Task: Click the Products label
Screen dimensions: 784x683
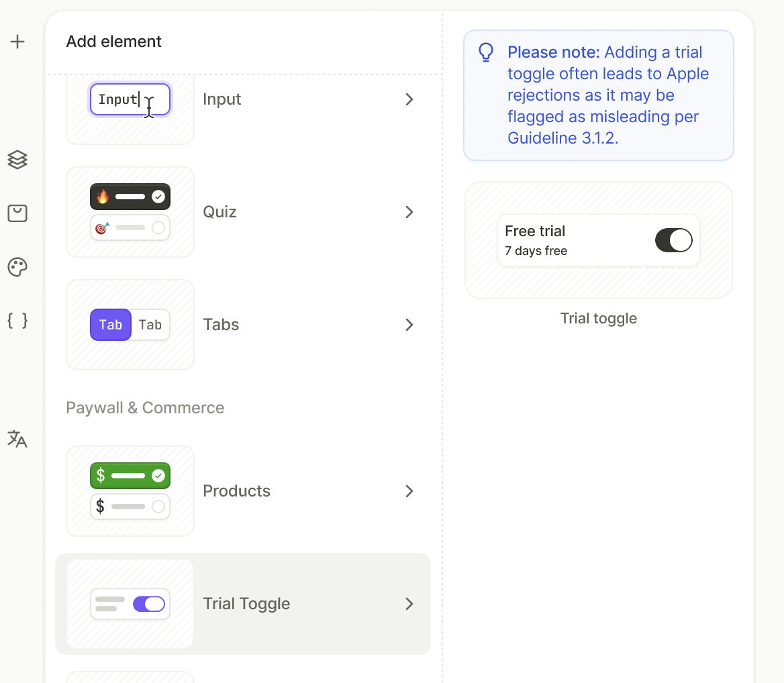Action: pos(236,491)
